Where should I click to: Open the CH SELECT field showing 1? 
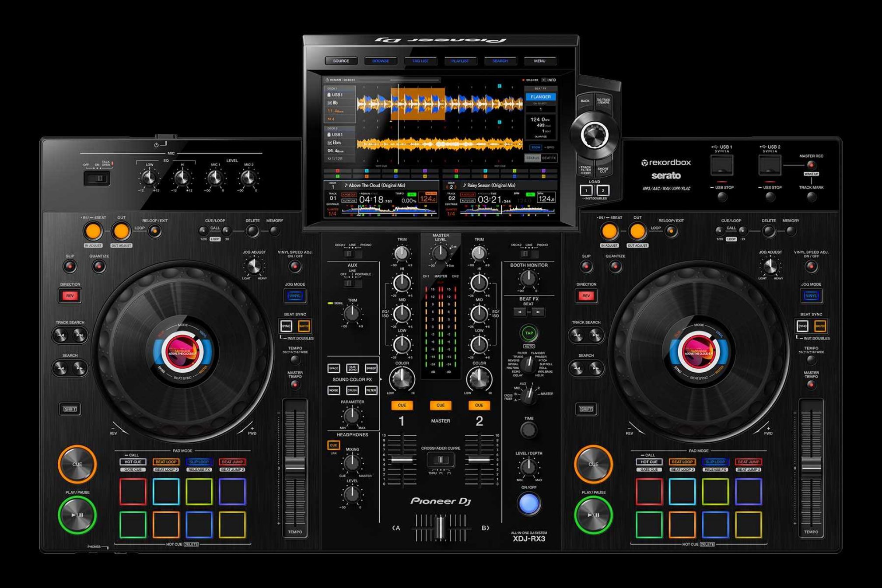pyautogui.click(x=541, y=109)
